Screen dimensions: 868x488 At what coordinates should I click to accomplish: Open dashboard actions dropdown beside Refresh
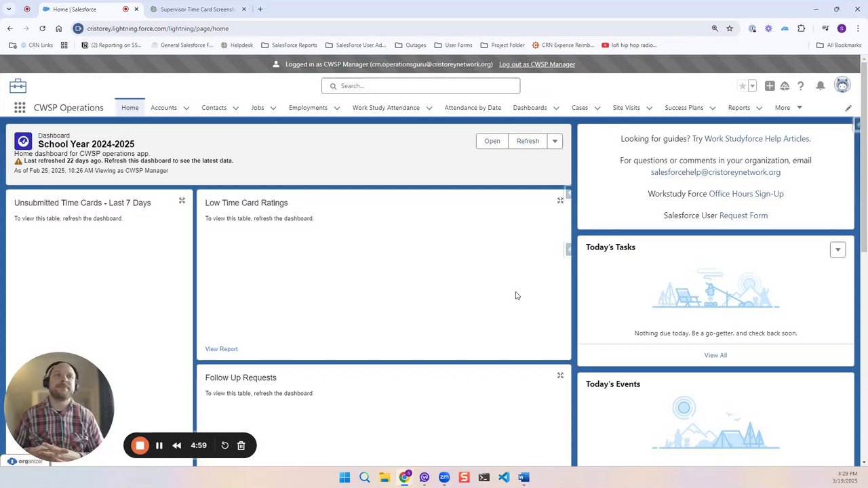point(555,141)
